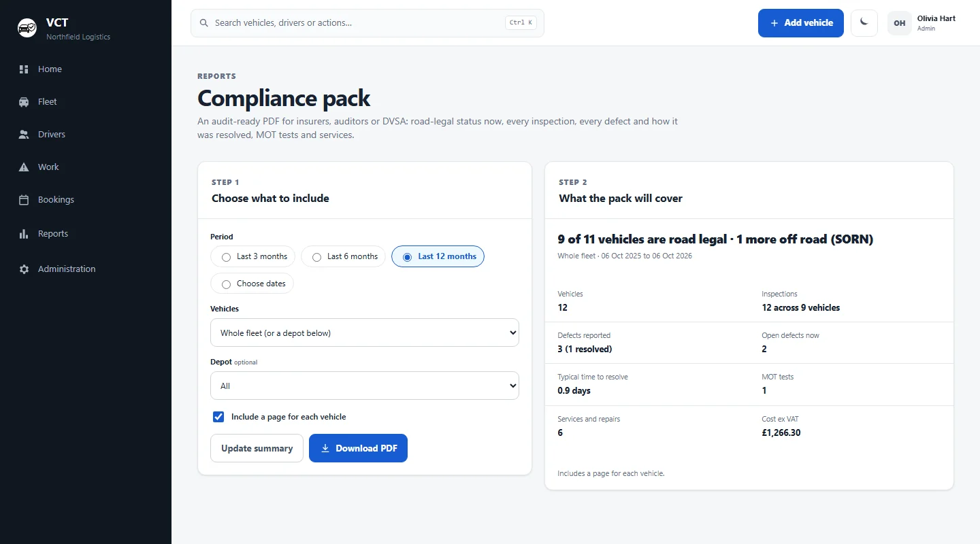This screenshot has width=980, height=544.
Task: Select the Last 6 months period
Action: [x=344, y=256]
